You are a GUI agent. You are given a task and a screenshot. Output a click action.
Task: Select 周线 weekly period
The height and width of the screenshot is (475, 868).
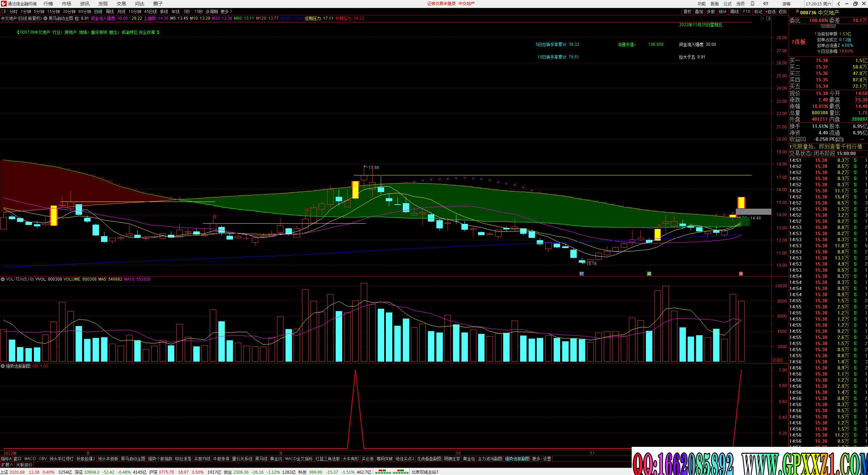tap(110, 12)
